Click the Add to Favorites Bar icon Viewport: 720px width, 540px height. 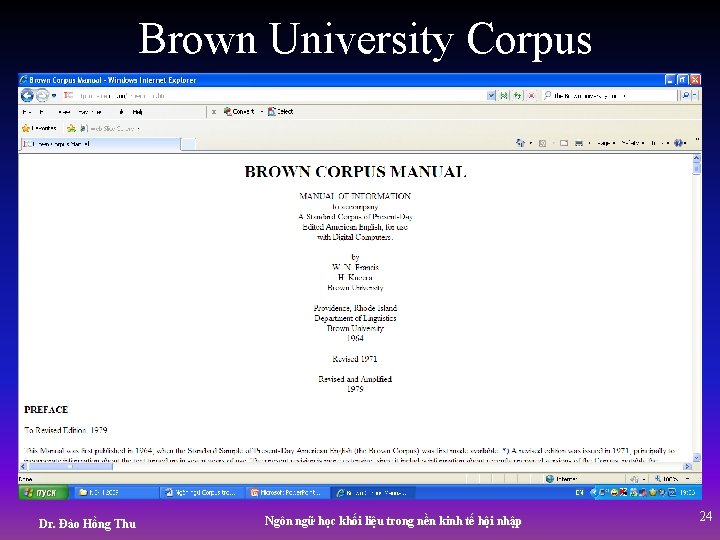[x=71, y=128]
